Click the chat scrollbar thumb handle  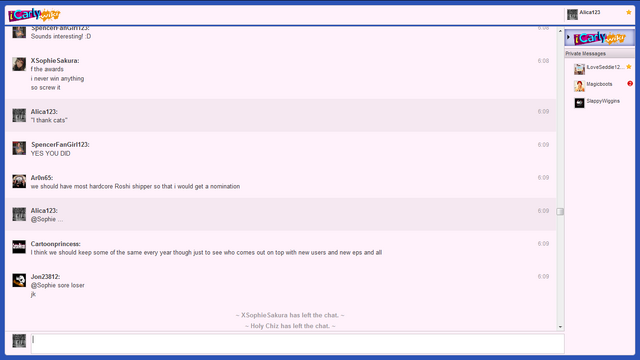pyautogui.click(x=560, y=211)
